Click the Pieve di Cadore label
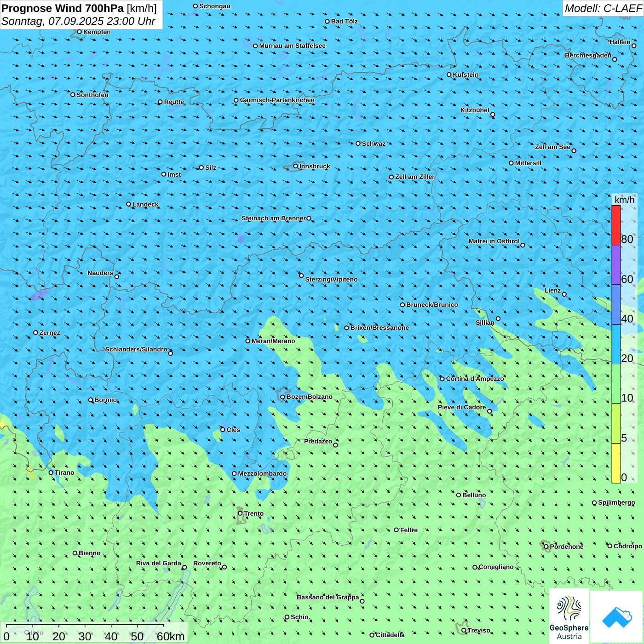The image size is (644, 644). click(462, 407)
